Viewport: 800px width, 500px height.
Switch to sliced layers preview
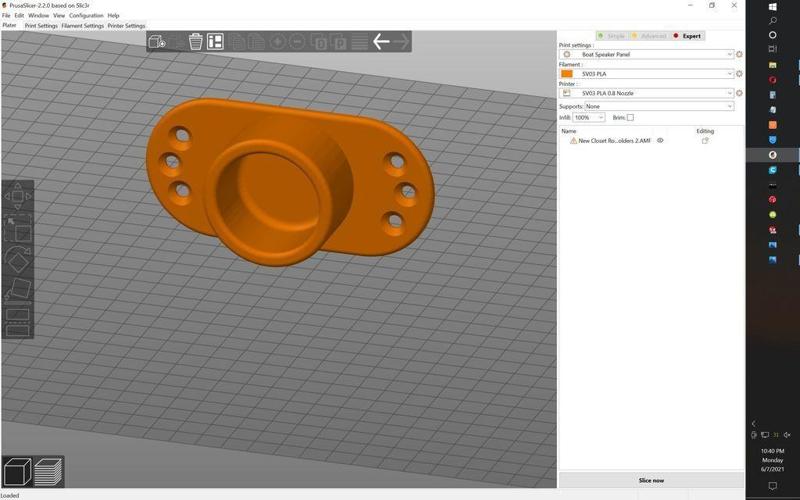[x=48, y=471]
